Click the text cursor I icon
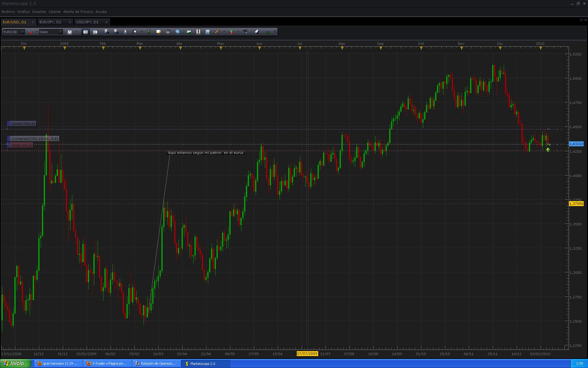The width and height of the screenshot is (588, 368). (x=198, y=32)
